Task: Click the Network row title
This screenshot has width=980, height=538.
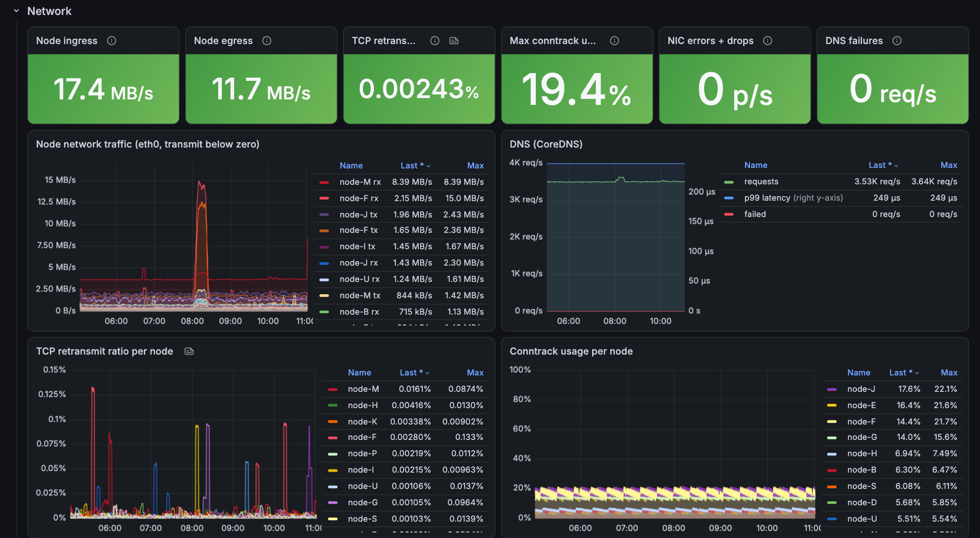Action: pyautogui.click(x=49, y=11)
